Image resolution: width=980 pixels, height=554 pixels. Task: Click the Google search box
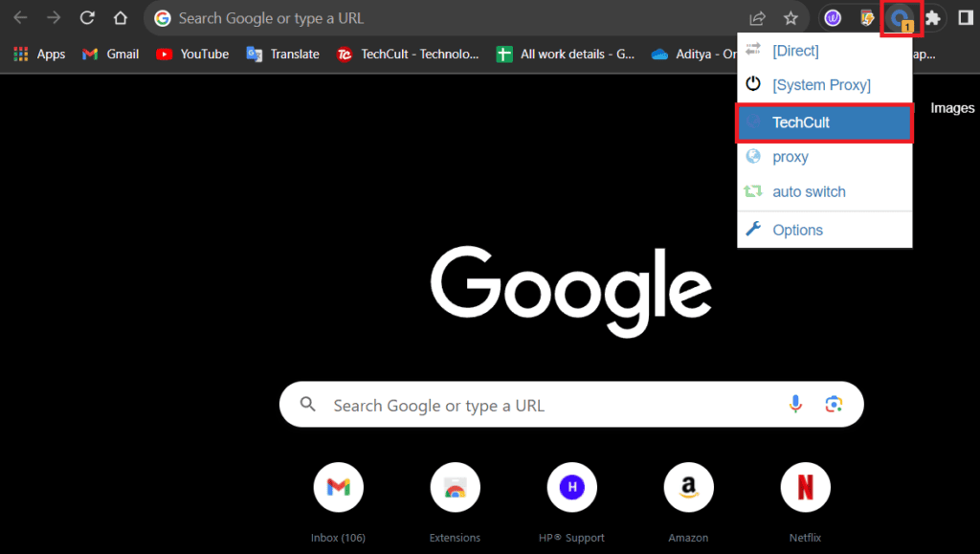tap(546, 405)
